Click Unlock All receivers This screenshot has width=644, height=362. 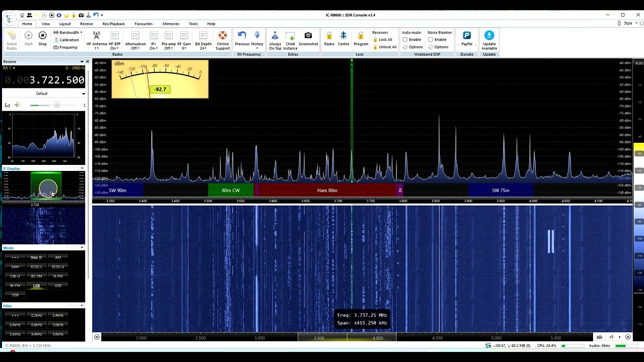(x=384, y=47)
